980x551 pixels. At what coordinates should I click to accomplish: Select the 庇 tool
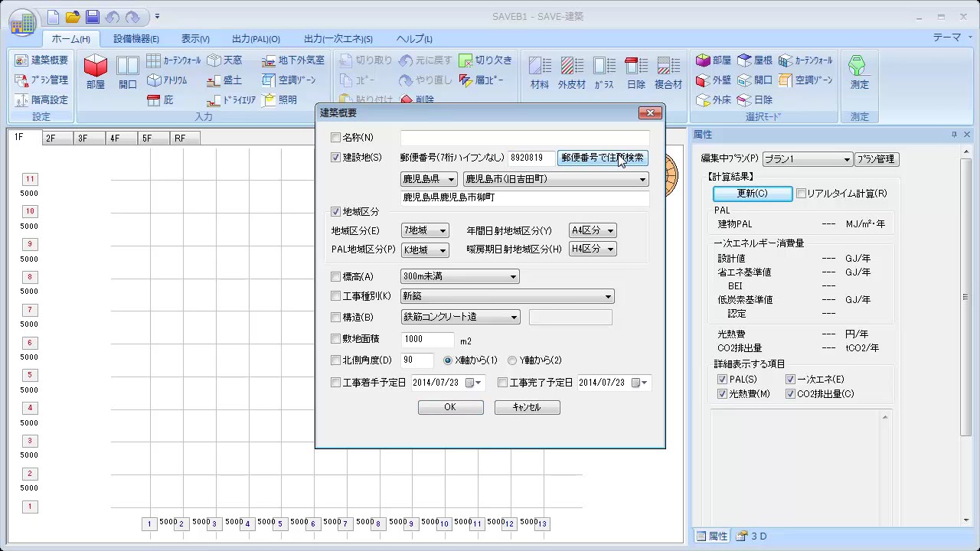pos(160,99)
